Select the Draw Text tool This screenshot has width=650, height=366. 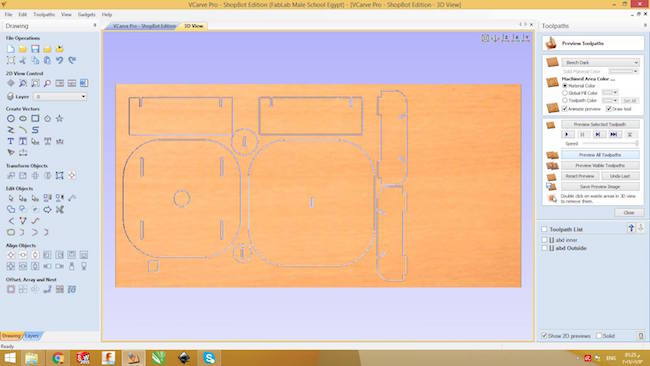tap(11, 141)
